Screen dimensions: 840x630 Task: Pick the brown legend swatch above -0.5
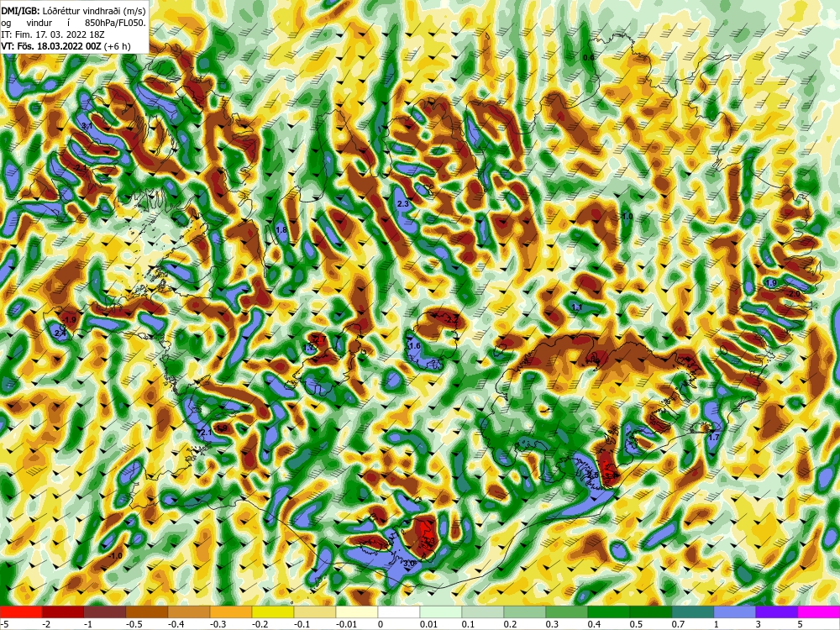click(147, 612)
